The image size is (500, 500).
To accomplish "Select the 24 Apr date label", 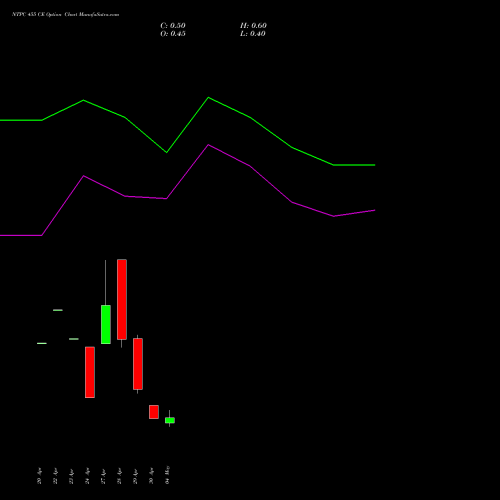I will 87,476.
